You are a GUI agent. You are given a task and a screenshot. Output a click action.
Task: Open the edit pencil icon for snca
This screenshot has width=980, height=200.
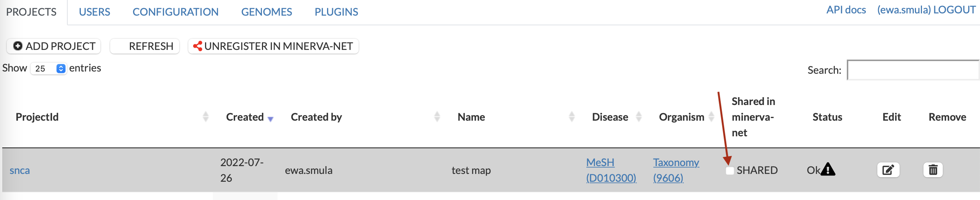click(x=888, y=170)
